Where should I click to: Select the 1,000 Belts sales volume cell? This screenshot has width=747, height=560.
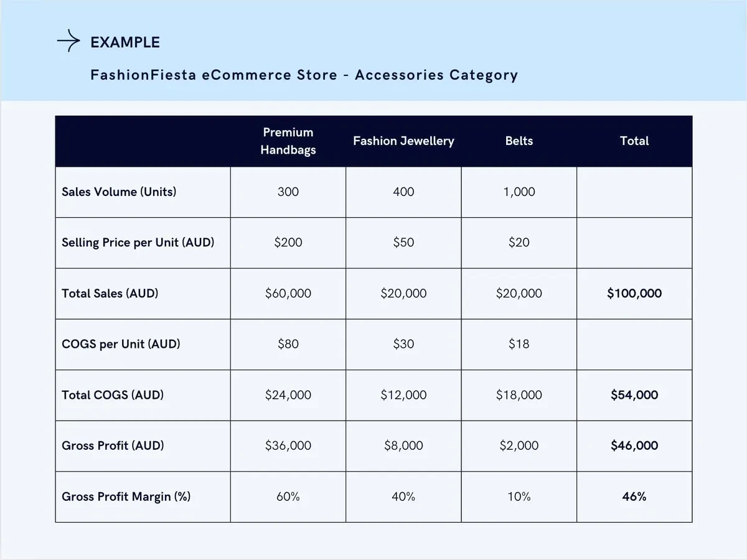click(x=519, y=192)
